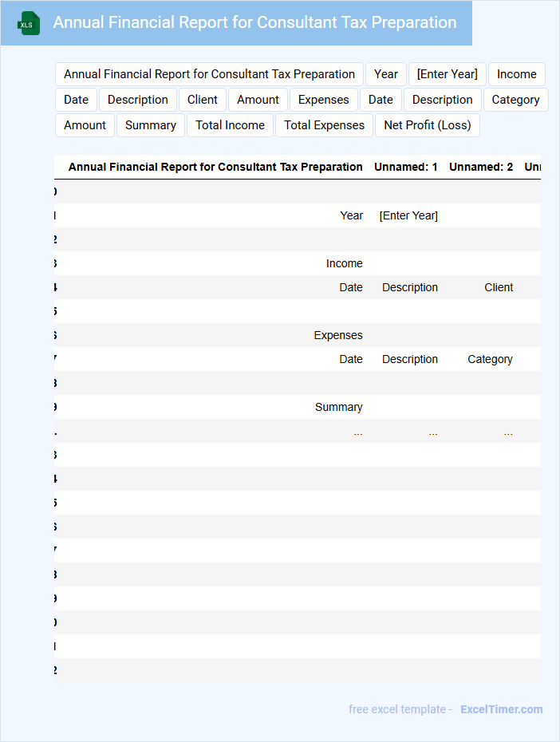Click the 'Category' table cell
Image resolution: width=560 pixels, height=742 pixels.
click(x=490, y=360)
